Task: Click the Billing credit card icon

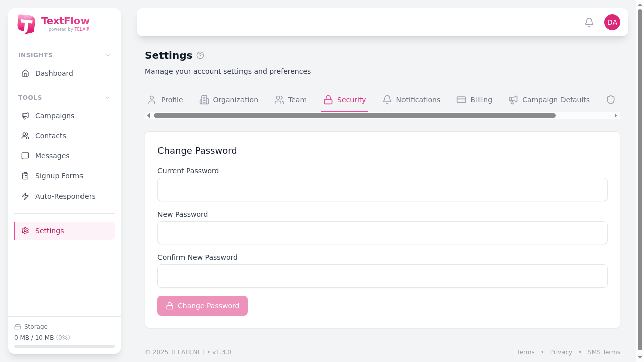Action: (x=461, y=100)
